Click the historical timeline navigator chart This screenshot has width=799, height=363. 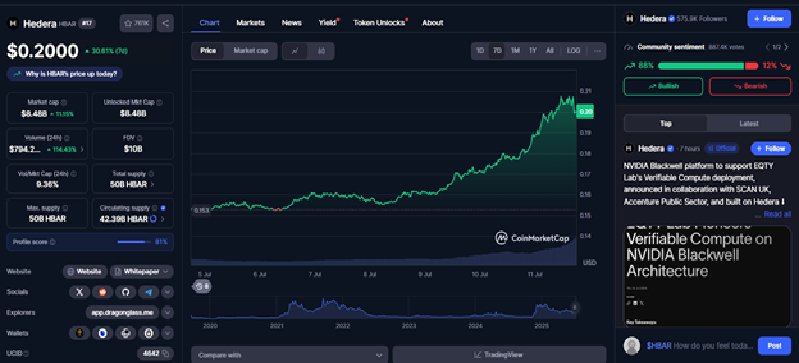384,308
